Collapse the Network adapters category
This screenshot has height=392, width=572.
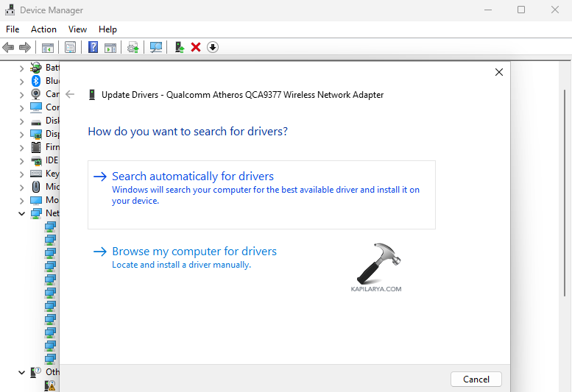pyautogui.click(x=22, y=213)
